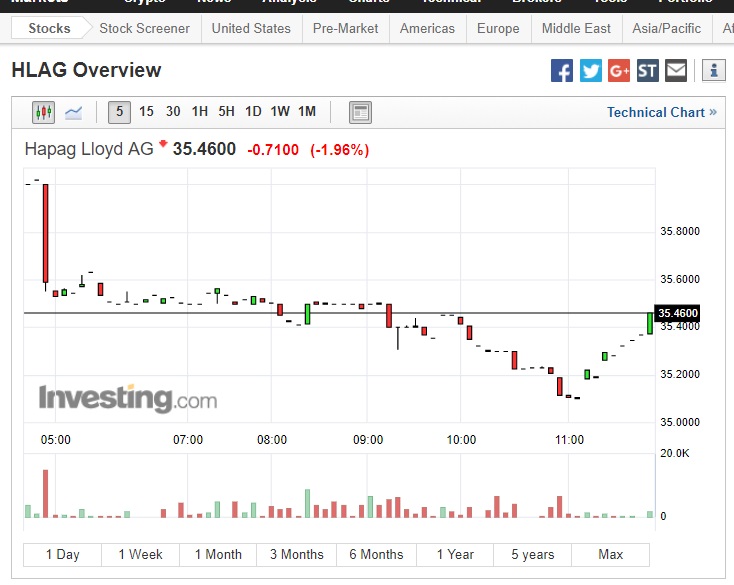Open United States tab

click(x=251, y=29)
